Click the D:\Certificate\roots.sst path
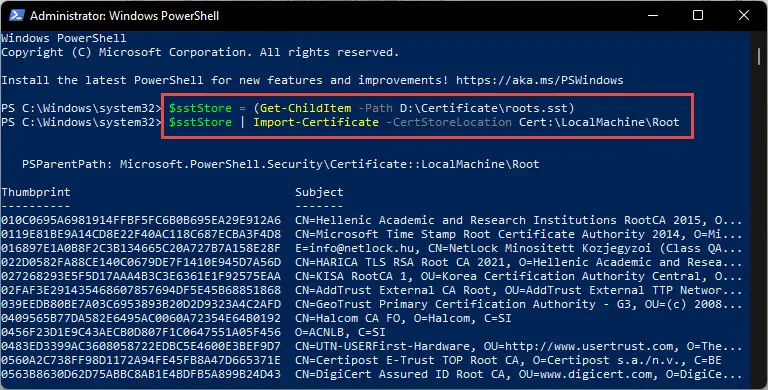Image resolution: width=768 pixels, height=390 pixels. click(x=483, y=108)
